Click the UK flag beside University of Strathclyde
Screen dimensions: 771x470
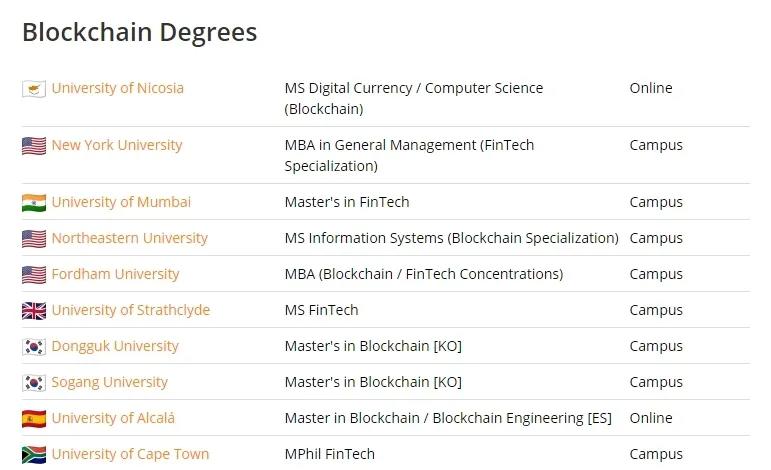click(x=34, y=311)
